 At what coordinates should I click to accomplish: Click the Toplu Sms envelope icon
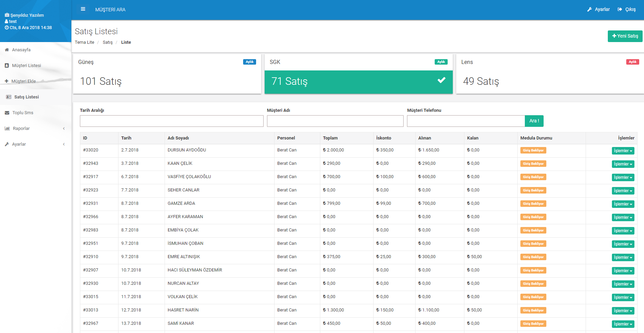(x=7, y=113)
